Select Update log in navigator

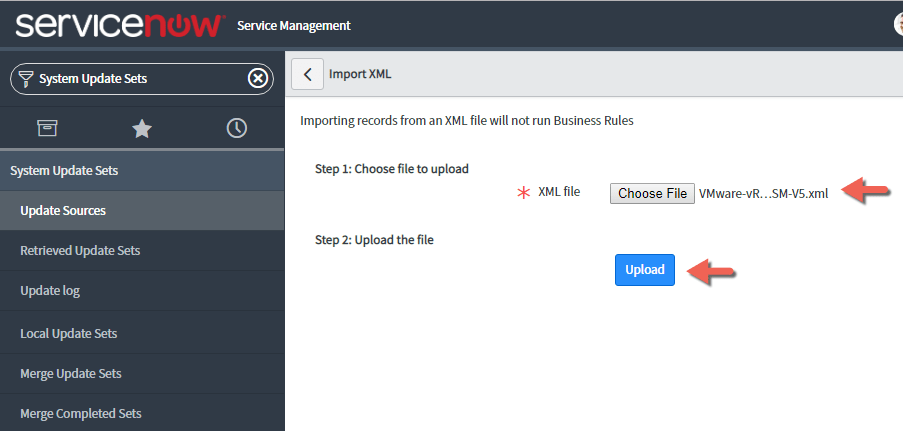point(50,291)
